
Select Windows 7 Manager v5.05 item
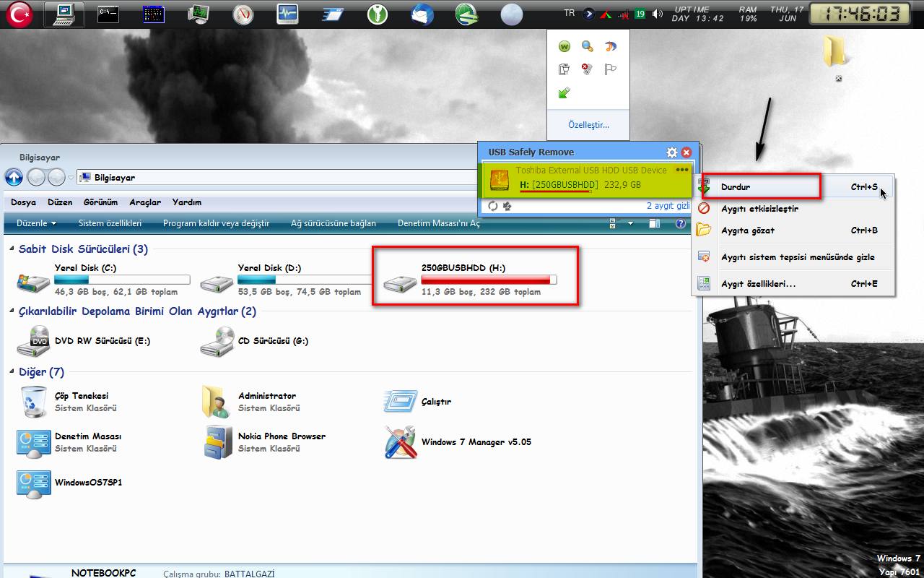(458, 442)
